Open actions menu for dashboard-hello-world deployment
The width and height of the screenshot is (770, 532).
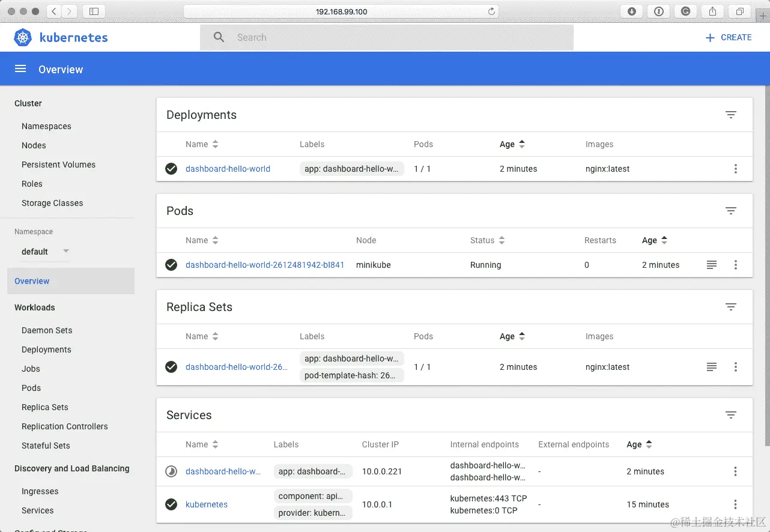point(736,169)
